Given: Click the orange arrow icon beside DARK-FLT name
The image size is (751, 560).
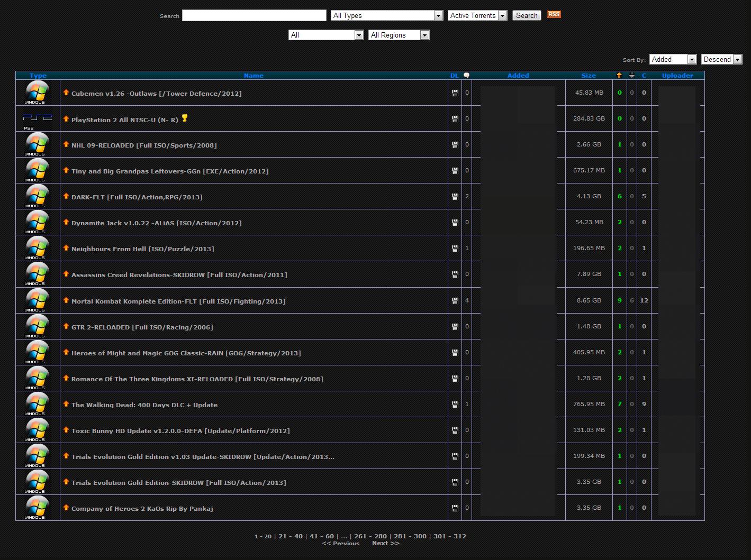Looking at the screenshot, I should click(x=66, y=196).
